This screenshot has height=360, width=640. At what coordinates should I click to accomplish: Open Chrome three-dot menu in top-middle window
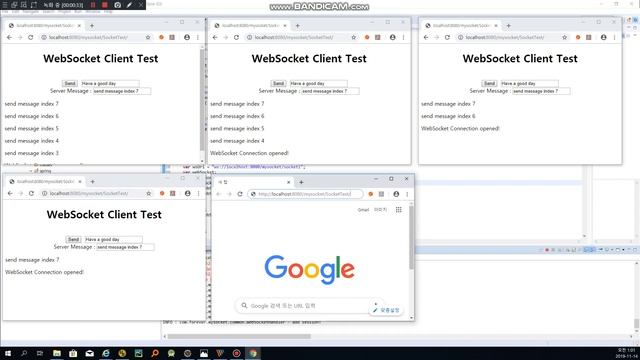404,37
